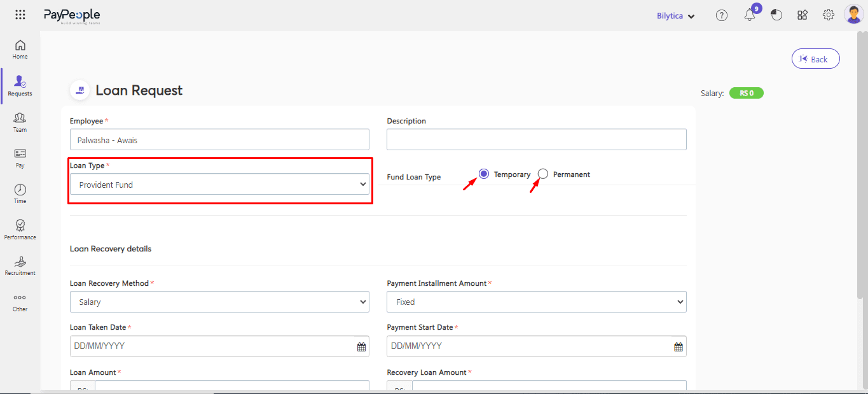Click the pie chart icon in header
868x394 pixels.
pyautogui.click(x=776, y=15)
